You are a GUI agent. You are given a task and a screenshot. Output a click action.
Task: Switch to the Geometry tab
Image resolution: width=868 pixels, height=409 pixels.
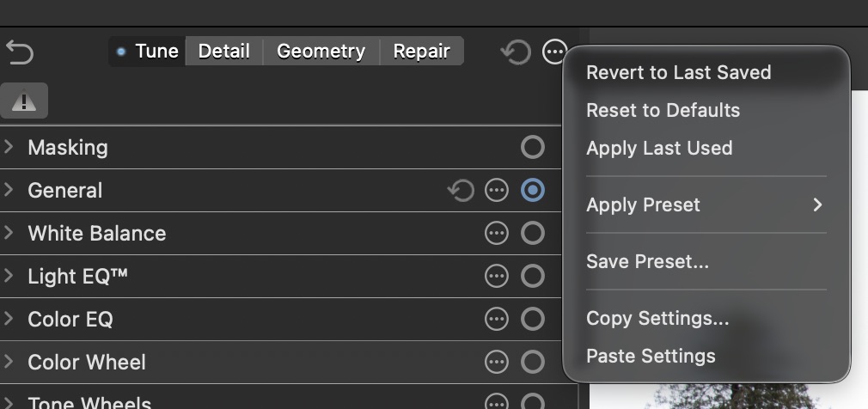(x=321, y=52)
